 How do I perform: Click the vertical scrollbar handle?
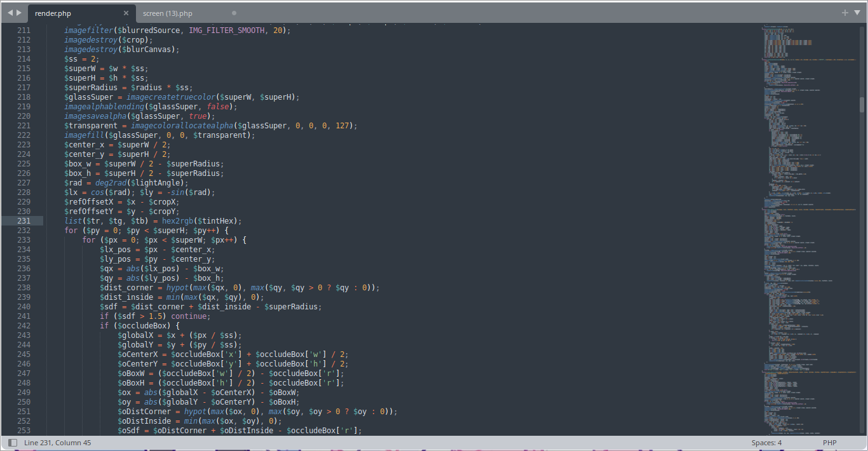pyautogui.click(x=862, y=105)
